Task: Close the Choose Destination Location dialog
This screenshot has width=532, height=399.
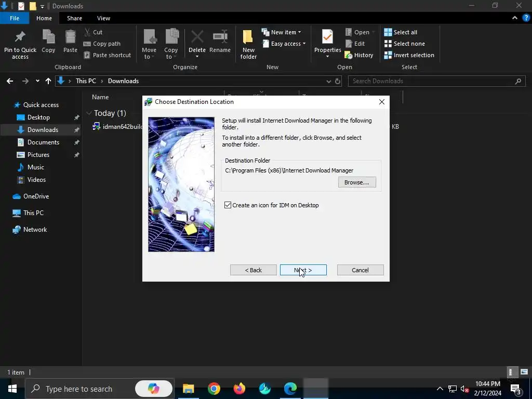Action: (382, 102)
